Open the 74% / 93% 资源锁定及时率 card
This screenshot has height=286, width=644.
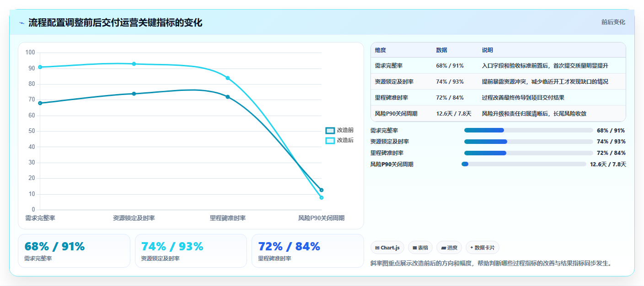191,251
